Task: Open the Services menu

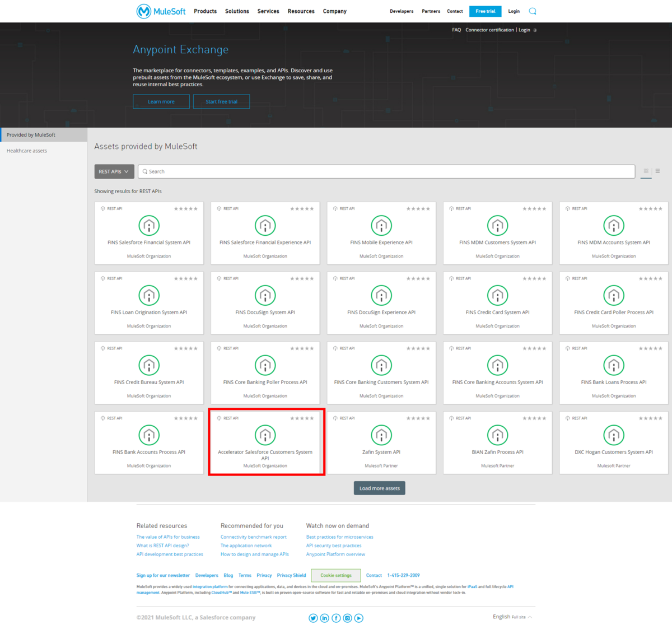Action: pyautogui.click(x=268, y=11)
